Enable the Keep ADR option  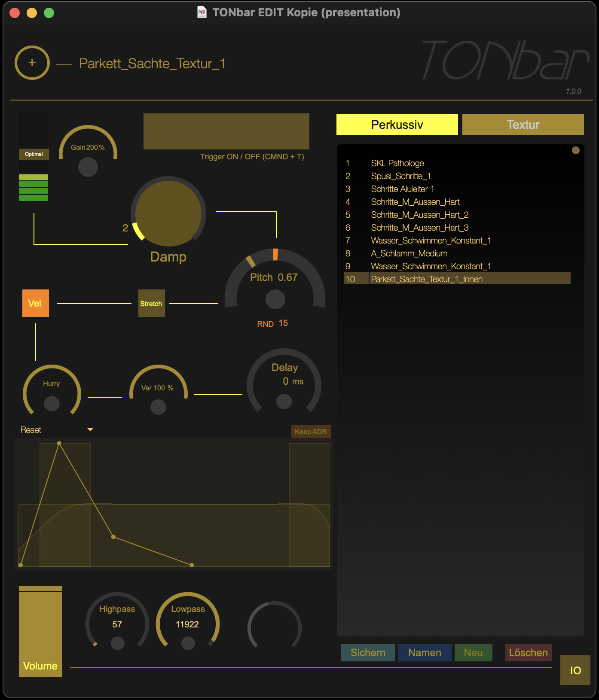pyautogui.click(x=311, y=432)
